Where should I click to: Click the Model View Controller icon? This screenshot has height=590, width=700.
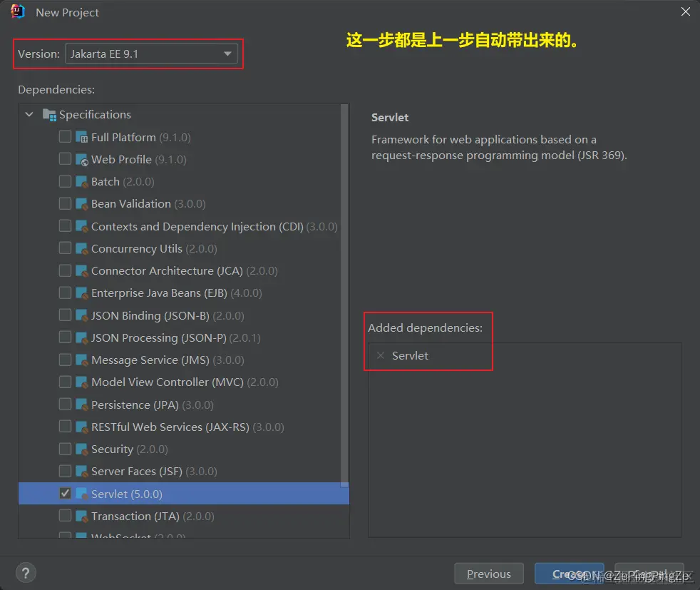[x=82, y=382]
